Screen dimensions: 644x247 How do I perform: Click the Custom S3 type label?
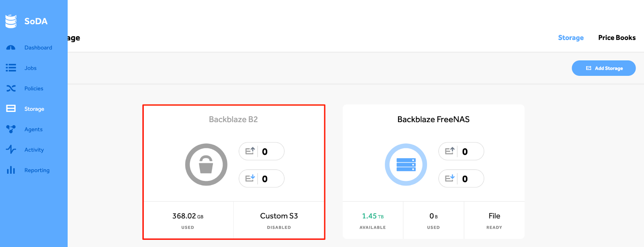279,216
